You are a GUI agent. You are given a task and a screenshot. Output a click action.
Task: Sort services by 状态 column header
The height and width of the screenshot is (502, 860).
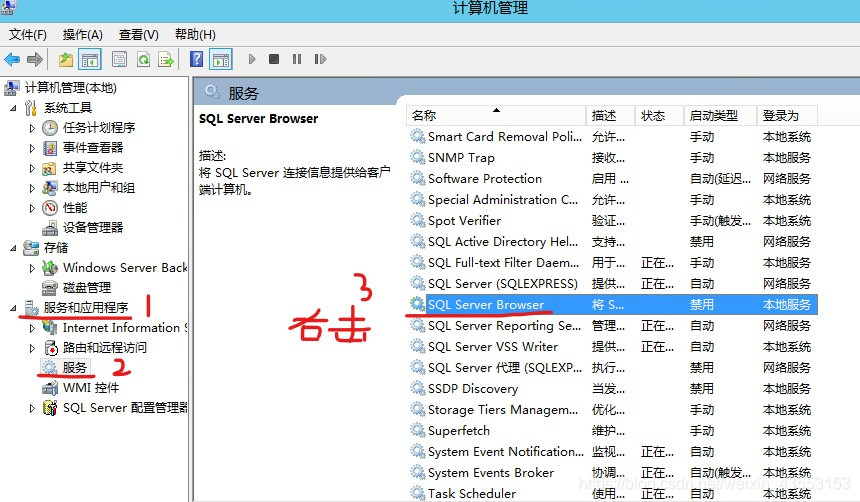tap(659, 116)
